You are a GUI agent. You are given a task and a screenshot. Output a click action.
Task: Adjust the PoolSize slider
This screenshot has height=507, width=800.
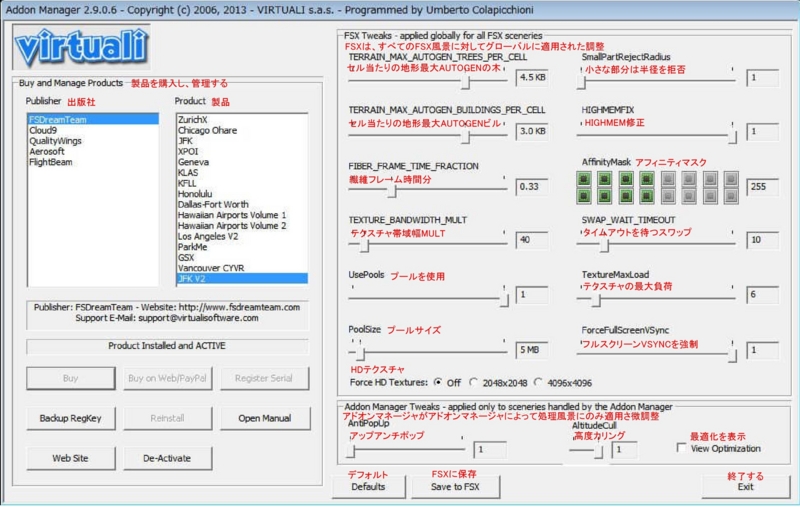360,353
